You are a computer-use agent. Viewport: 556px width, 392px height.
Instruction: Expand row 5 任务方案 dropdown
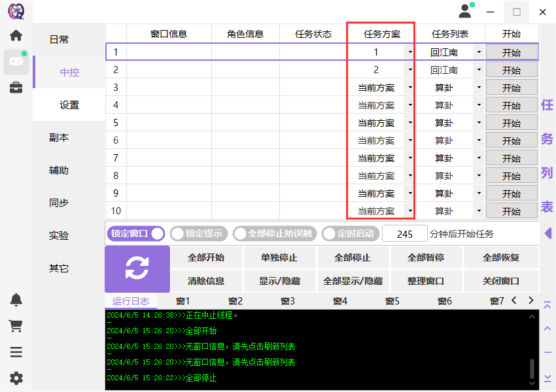pyautogui.click(x=410, y=123)
